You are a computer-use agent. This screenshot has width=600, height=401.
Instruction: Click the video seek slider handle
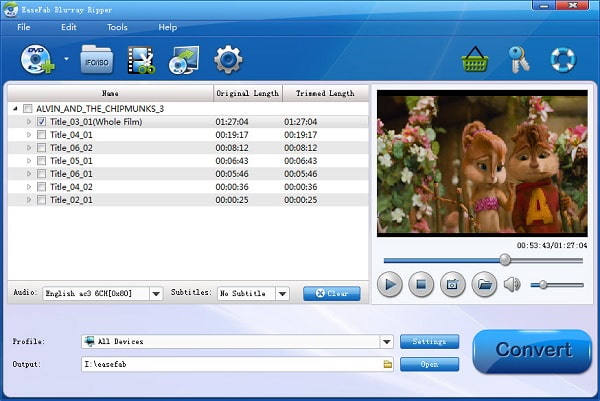coord(505,260)
